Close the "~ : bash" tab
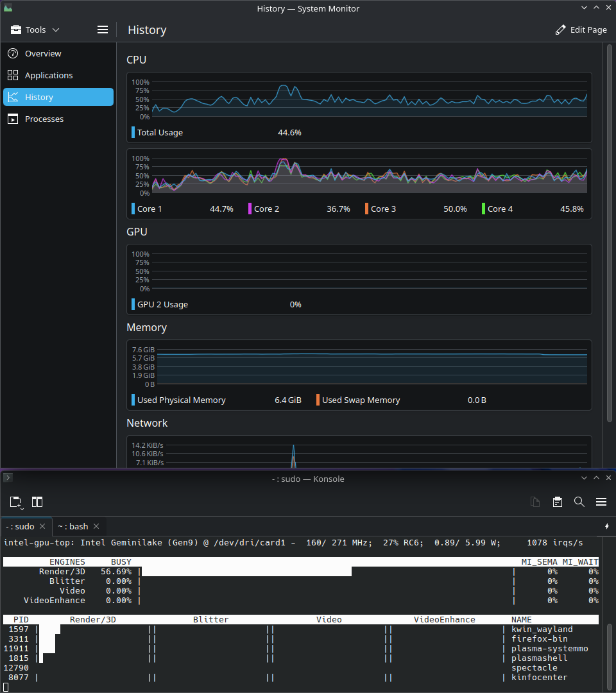The height and width of the screenshot is (693, 616). pyautogui.click(x=96, y=527)
